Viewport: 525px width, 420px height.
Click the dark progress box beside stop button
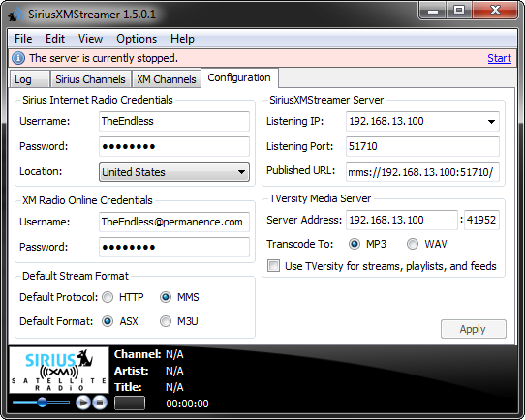(130, 403)
